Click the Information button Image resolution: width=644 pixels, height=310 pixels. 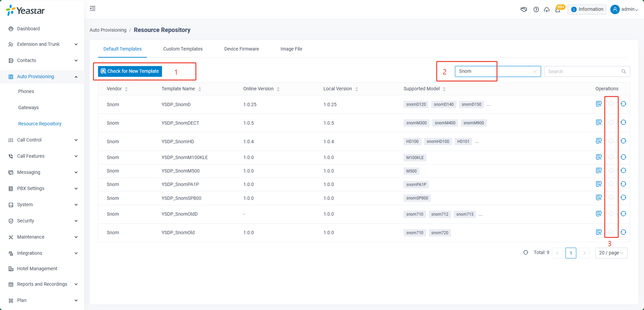point(587,9)
